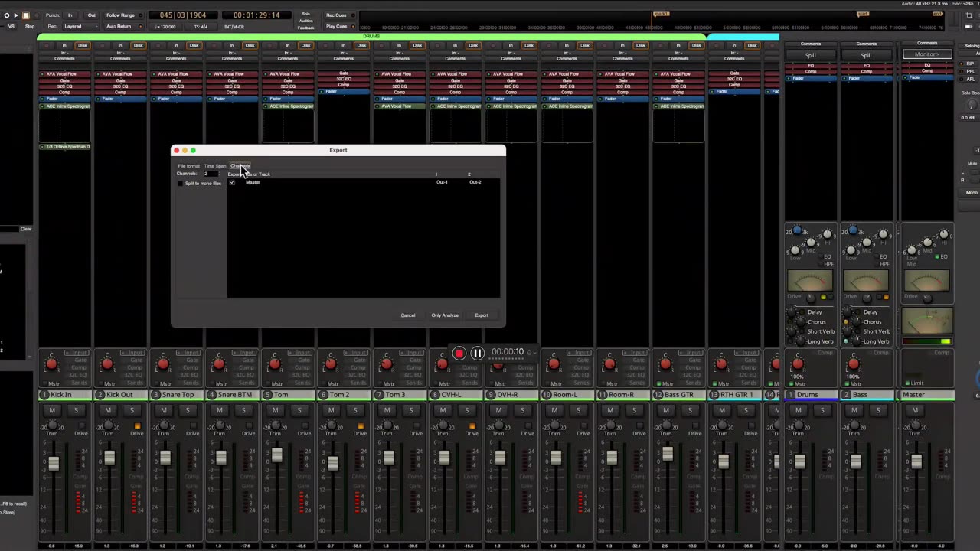Stop the red recording overlay button
The image size is (980, 551).
click(459, 353)
